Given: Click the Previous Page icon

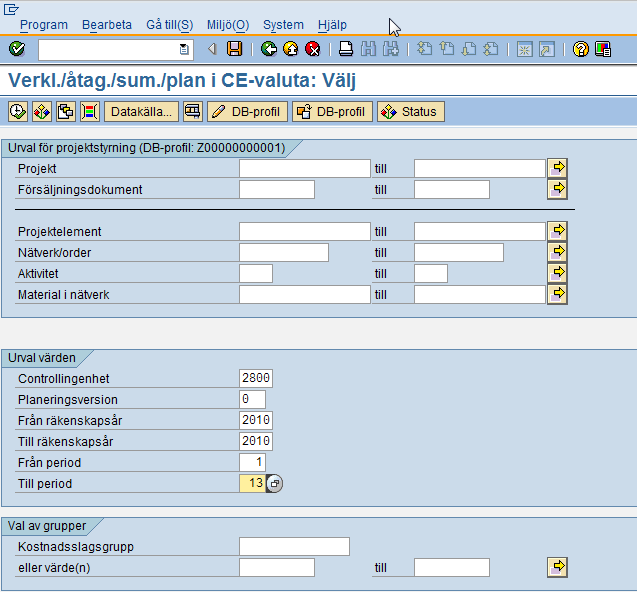Looking at the screenshot, I should pyautogui.click(x=447, y=49).
